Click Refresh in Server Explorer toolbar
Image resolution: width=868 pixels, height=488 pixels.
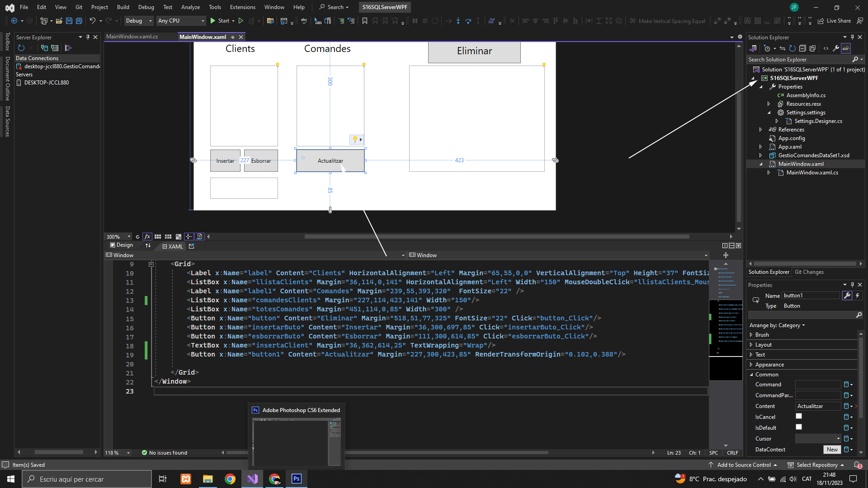pos(21,48)
